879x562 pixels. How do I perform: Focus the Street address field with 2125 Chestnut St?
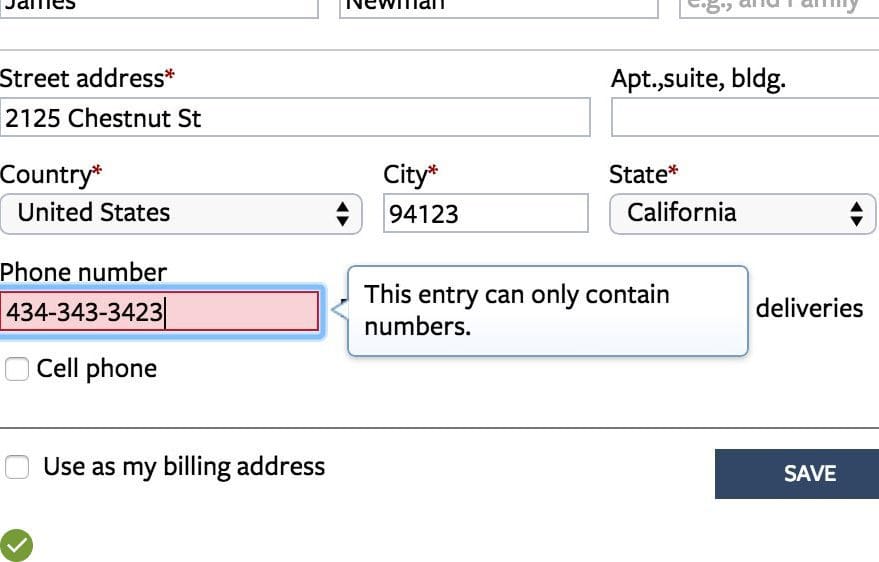295,118
